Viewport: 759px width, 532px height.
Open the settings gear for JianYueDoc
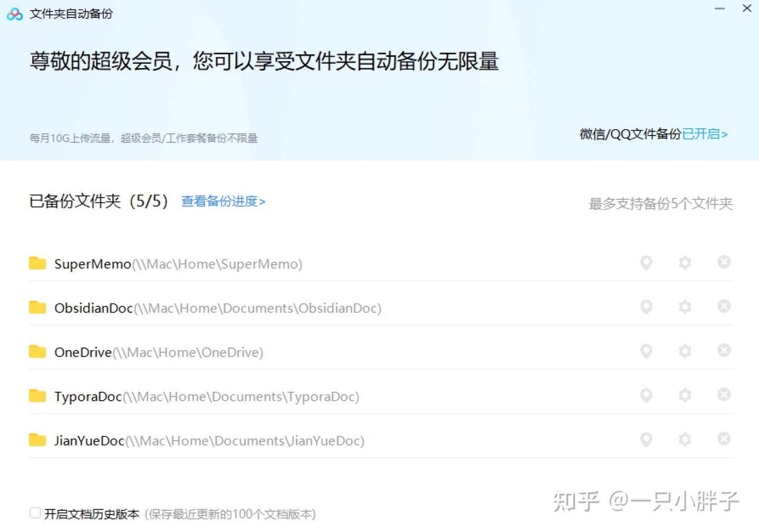click(684, 439)
